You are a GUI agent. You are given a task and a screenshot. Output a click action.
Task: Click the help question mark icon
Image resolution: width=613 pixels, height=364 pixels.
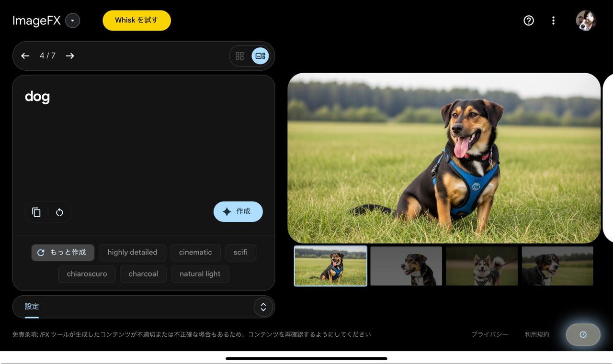[x=529, y=21]
